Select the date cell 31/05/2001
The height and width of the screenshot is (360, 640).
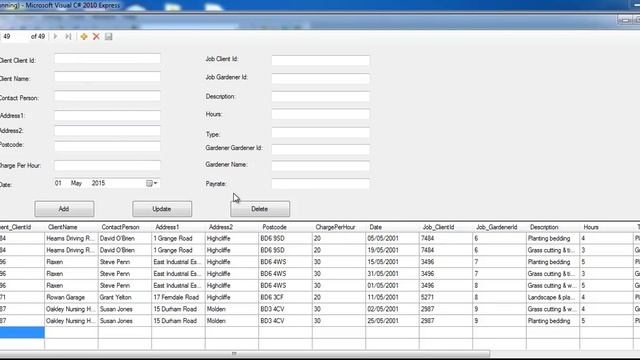[x=392, y=274]
